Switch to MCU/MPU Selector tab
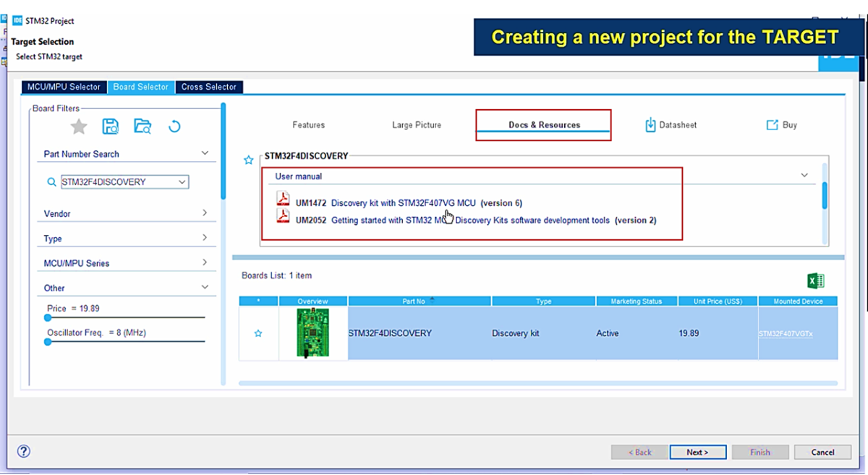The width and height of the screenshot is (868, 475). (x=64, y=87)
